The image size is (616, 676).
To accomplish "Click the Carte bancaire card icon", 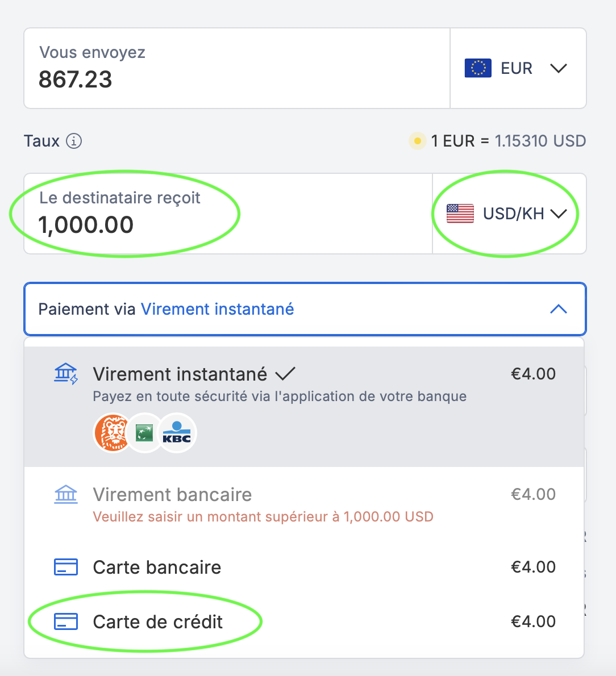I will (66, 566).
